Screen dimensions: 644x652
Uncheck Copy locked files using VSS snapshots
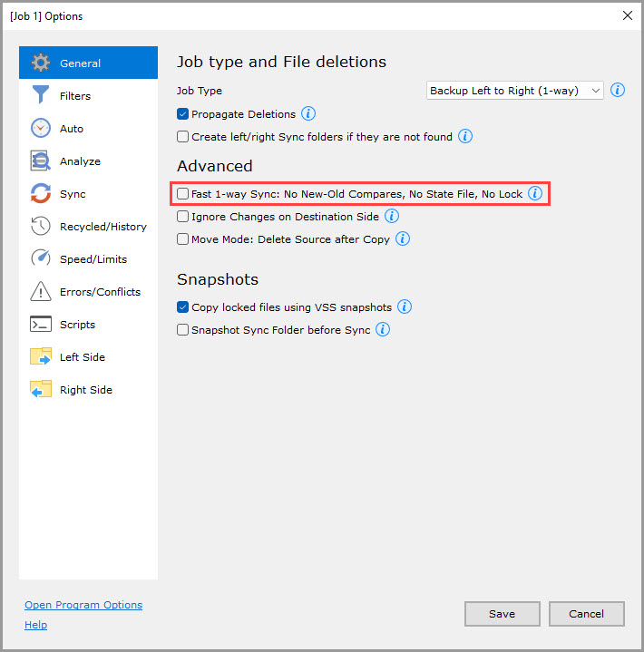[183, 307]
